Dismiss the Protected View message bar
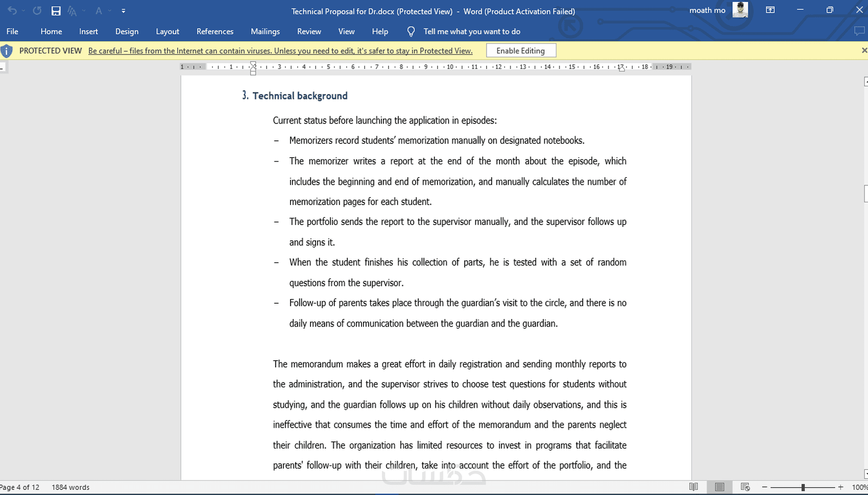This screenshot has height=495, width=868. click(x=864, y=50)
